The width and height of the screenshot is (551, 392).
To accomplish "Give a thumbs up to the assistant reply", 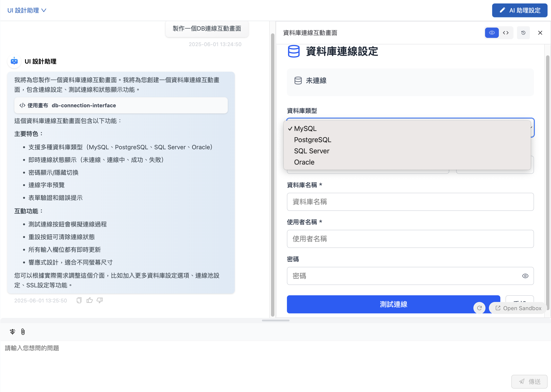I will coord(89,300).
